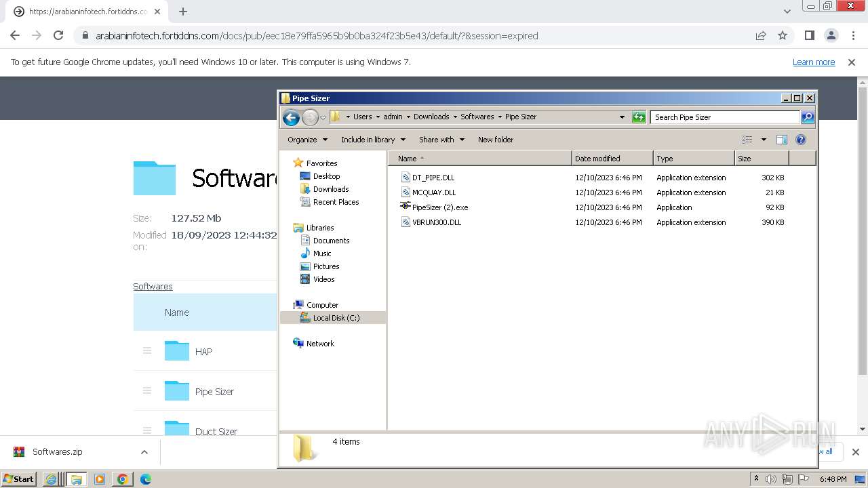This screenshot has width=868, height=488.
Task: Select Local Disk (C:) in navigation pane
Action: pyautogui.click(x=336, y=318)
